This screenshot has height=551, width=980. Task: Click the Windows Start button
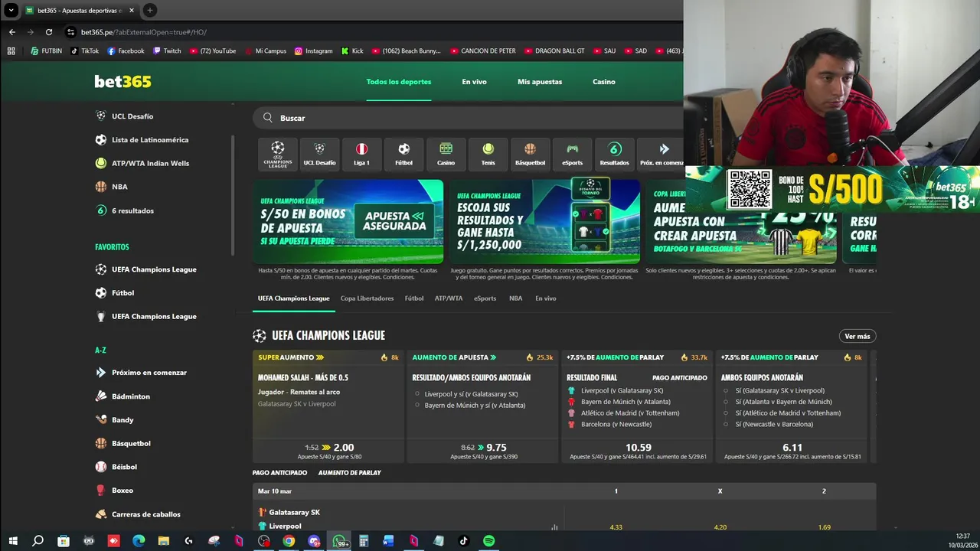[x=13, y=541]
